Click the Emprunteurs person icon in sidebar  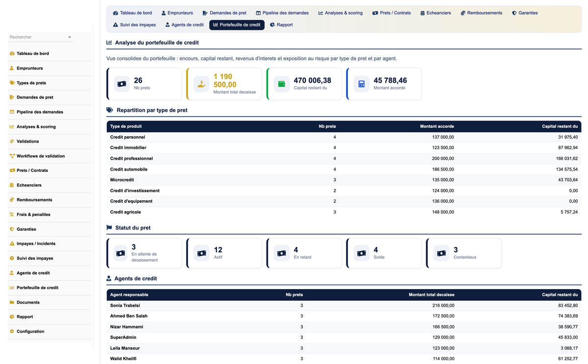pyautogui.click(x=12, y=68)
